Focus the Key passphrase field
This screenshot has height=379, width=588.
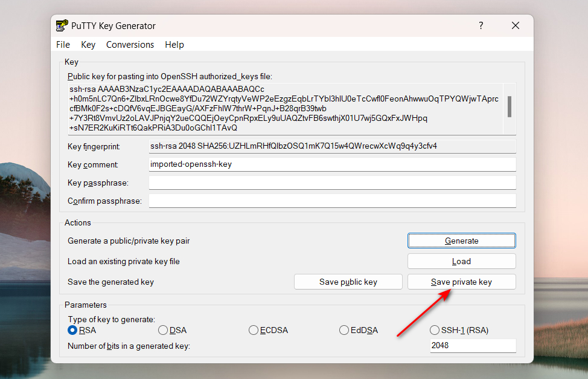click(332, 183)
